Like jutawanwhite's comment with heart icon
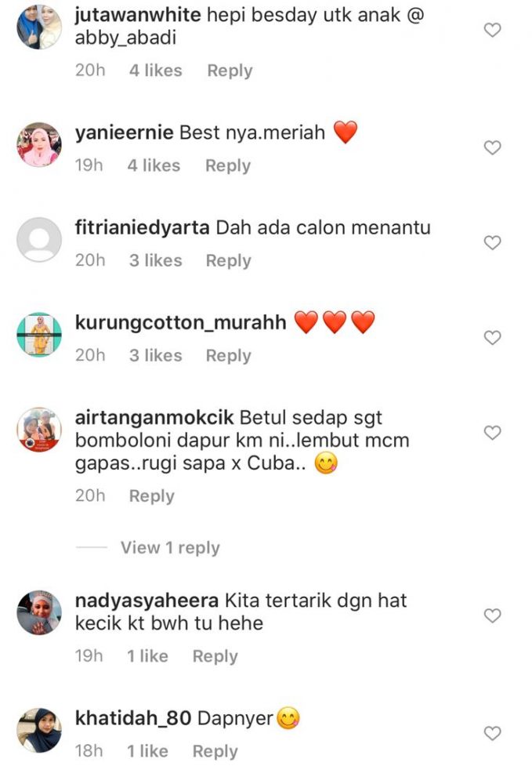The image size is (532, 784). coord(493,30)
